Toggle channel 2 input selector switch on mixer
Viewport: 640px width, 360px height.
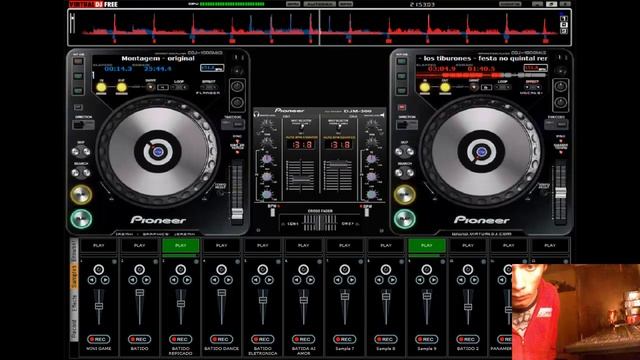pos(338,127)
